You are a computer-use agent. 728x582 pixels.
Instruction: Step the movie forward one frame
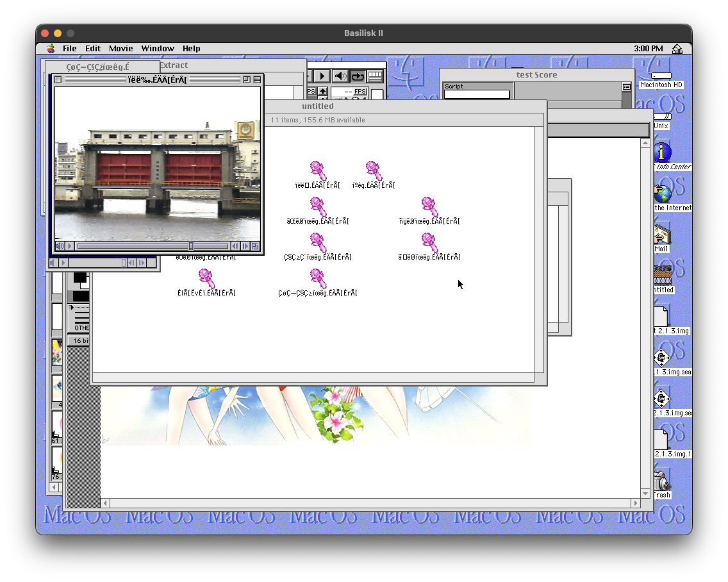pyautogui.click(x=245, y=246)
